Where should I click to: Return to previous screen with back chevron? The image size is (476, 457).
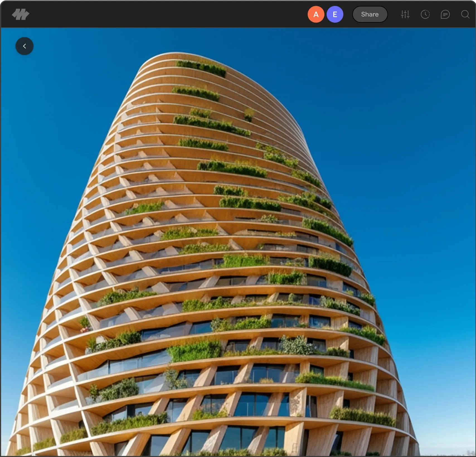(25, 46)
